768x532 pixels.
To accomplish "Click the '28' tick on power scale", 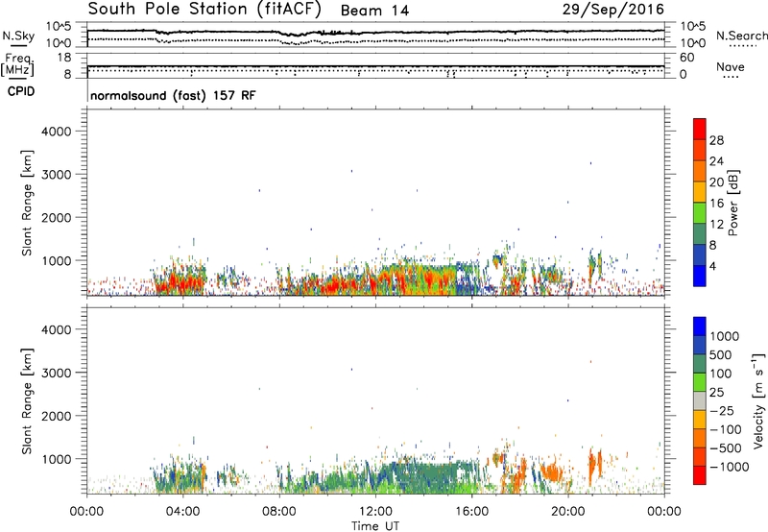I will (x=716, y=140).
